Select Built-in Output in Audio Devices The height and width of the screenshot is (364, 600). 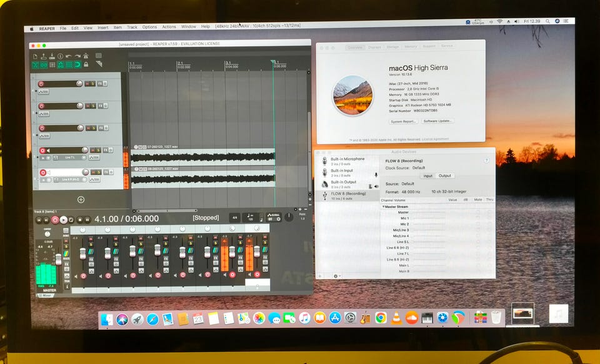point(347,184)
